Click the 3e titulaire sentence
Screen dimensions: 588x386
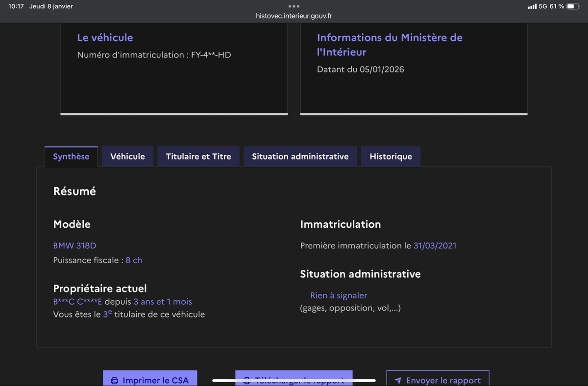coord(129,314)
